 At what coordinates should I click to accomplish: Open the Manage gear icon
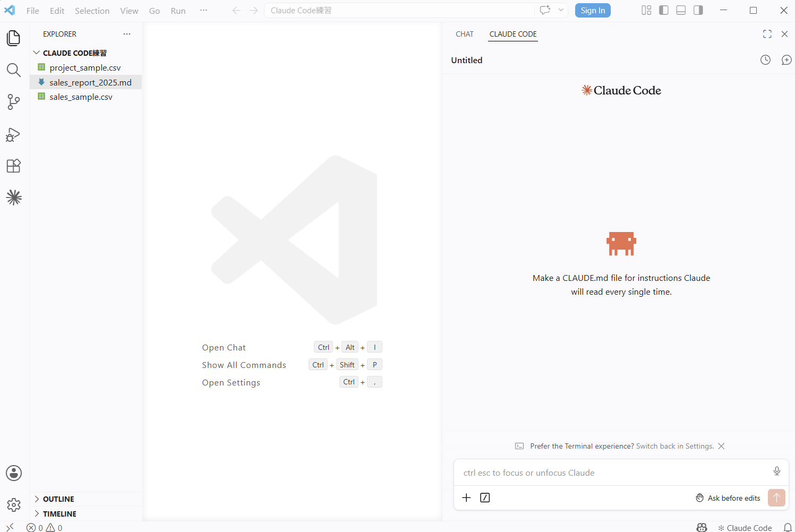[x=14, y=505]
